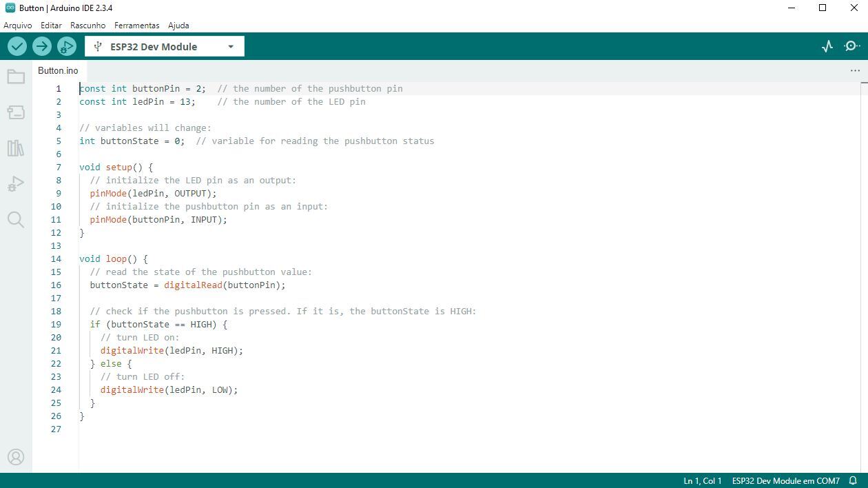Open the Search sidebar icon
The image size is (868, 488).
(15, 219)
